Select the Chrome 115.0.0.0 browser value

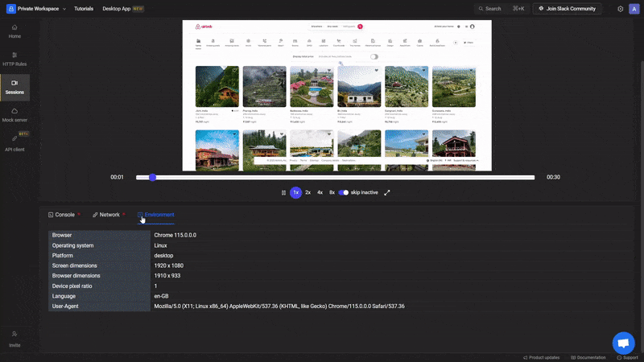[175, 235]
